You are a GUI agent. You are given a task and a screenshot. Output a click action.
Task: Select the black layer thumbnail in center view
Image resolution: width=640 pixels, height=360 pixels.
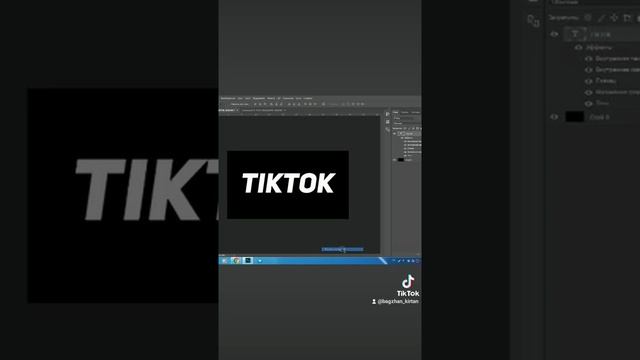point(401,160)
